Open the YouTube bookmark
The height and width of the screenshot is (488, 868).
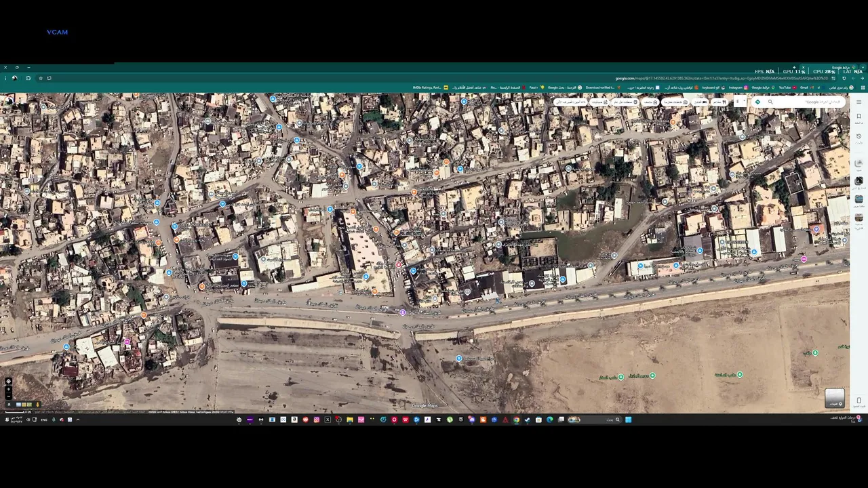pyautogui.click(x=787, y=87)
